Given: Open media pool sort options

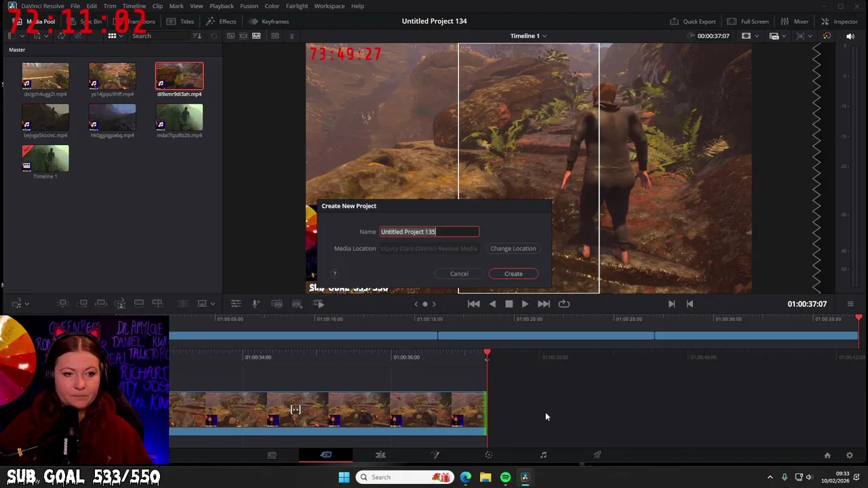Looking at the screenshot, I should [197, 36].
